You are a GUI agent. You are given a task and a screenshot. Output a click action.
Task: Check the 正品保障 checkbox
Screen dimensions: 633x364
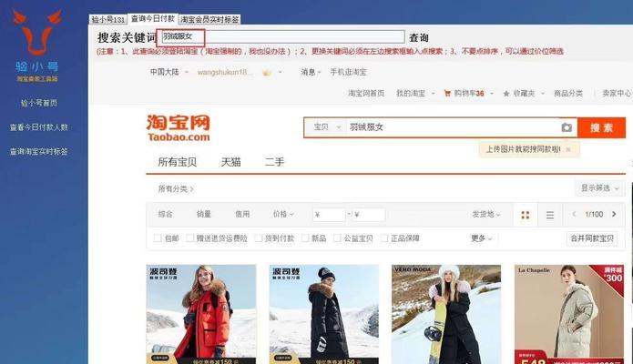pyautogui.click(x=384, y=238)
